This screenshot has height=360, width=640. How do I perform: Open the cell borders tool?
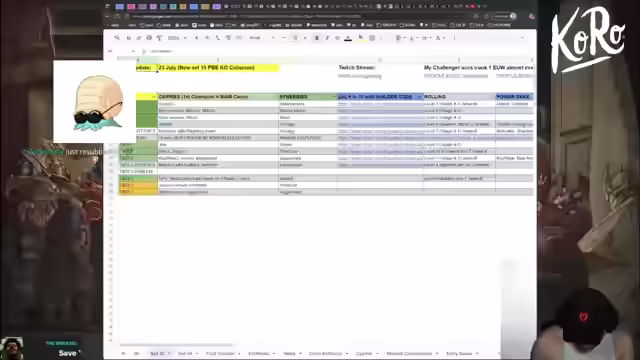(372, 38)
